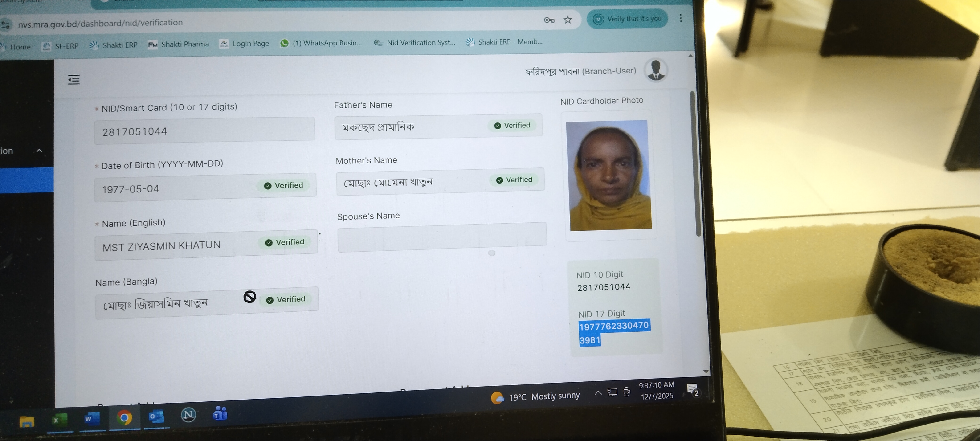This screenshot has height=441, width=980.
Task: Click the Verify that it's you button
Action: point(627,19)
